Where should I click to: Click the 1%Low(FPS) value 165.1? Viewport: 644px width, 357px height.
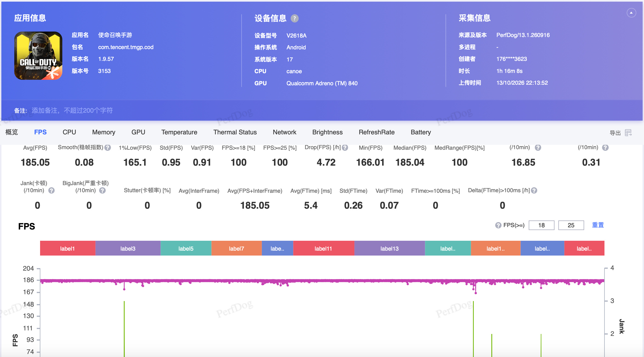pos(135,162)
